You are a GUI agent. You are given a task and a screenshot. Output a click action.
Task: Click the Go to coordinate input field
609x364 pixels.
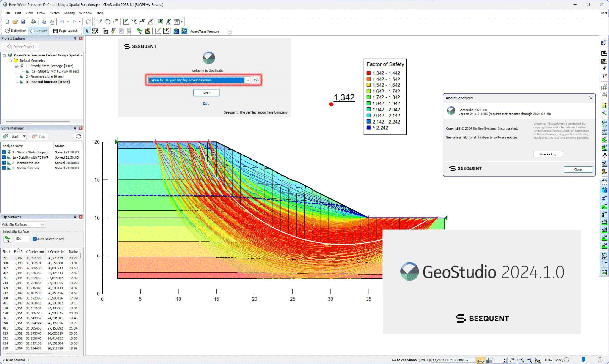453,360
